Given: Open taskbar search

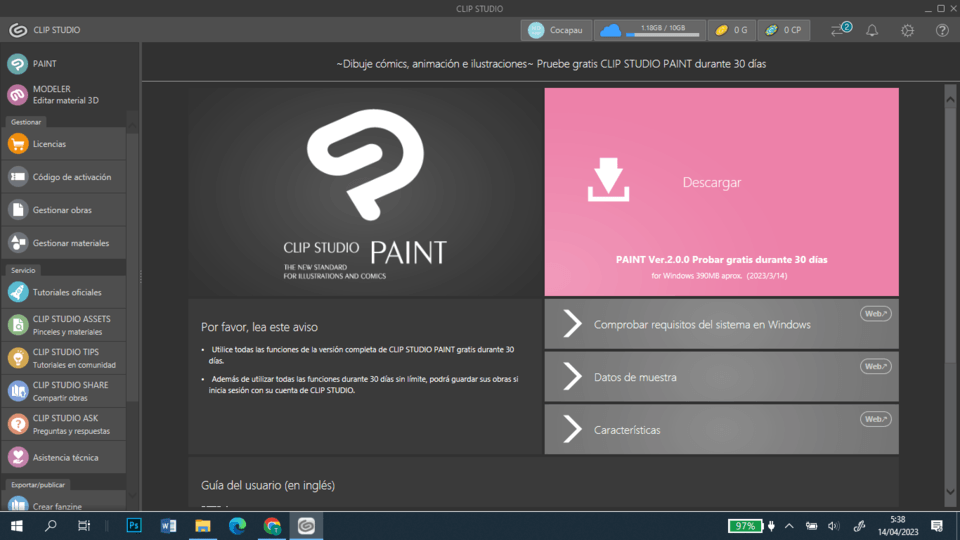Looking at the screenshot, I should click(51, 526).
